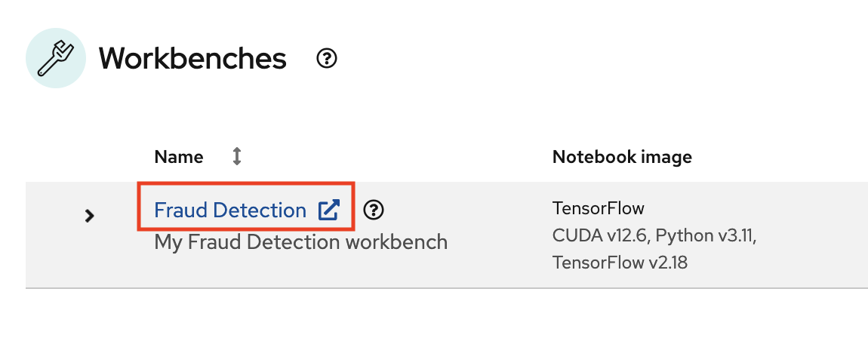Click external link icon after Fraud Detection
The height and width of the screenshot is (341, 868).
(329, 210)
